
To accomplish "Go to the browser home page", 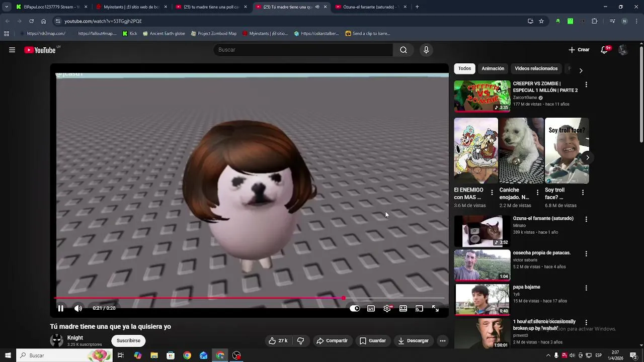I will pyautogui.click(x=43, y=21).
